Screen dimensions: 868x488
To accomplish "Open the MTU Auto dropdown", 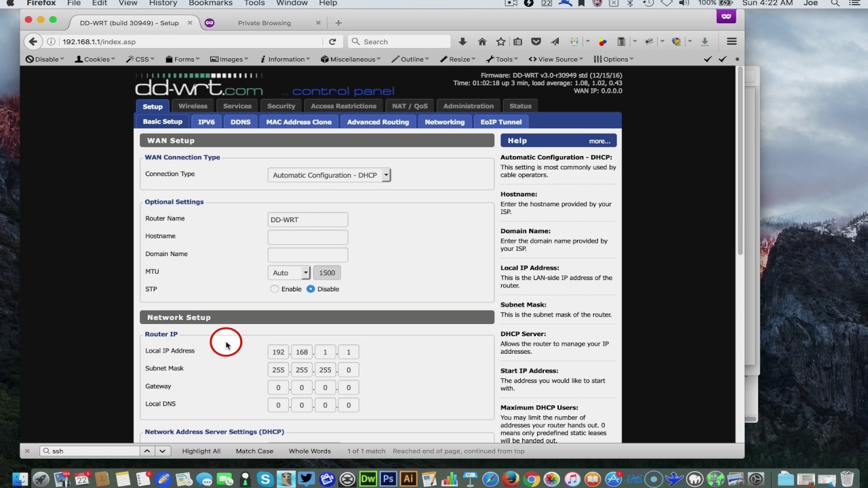I will (x=289, y=272).
